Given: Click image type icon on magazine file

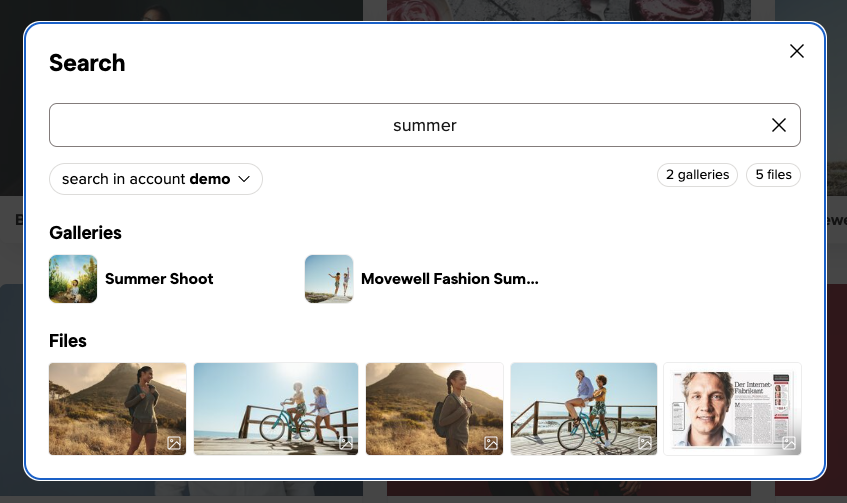Looking at the screenshot, I should pos(789,443).
